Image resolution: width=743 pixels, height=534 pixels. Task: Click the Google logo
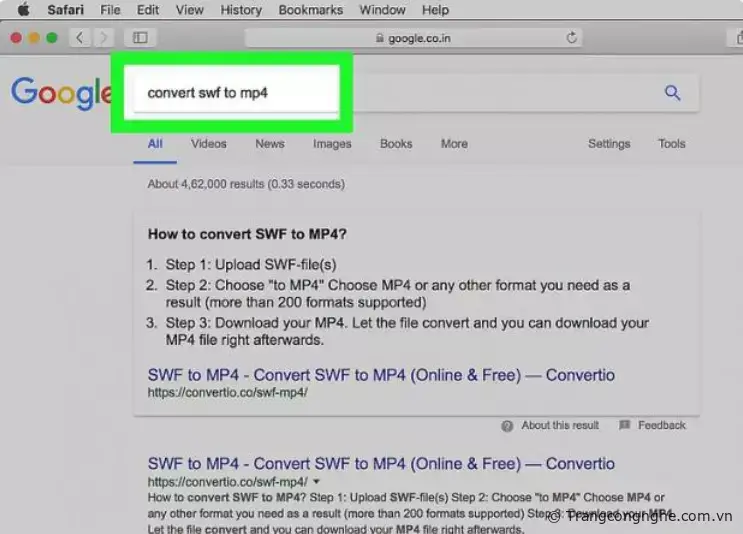click(60, 93)
